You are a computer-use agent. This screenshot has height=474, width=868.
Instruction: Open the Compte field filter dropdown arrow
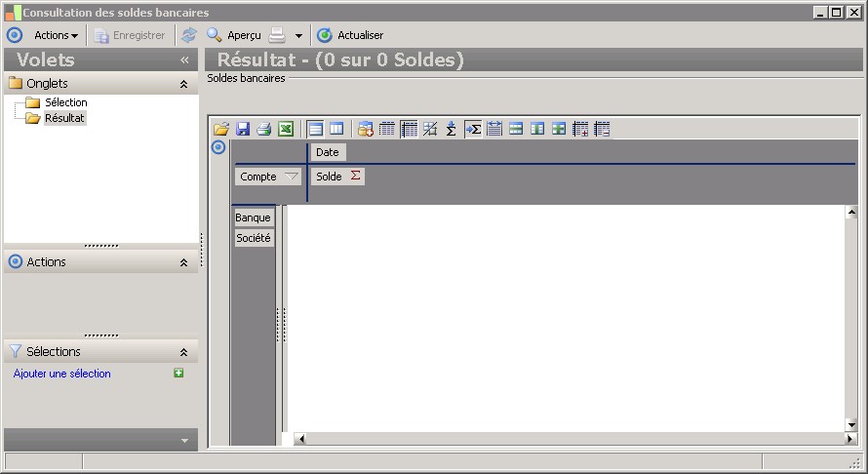point(292,177)
